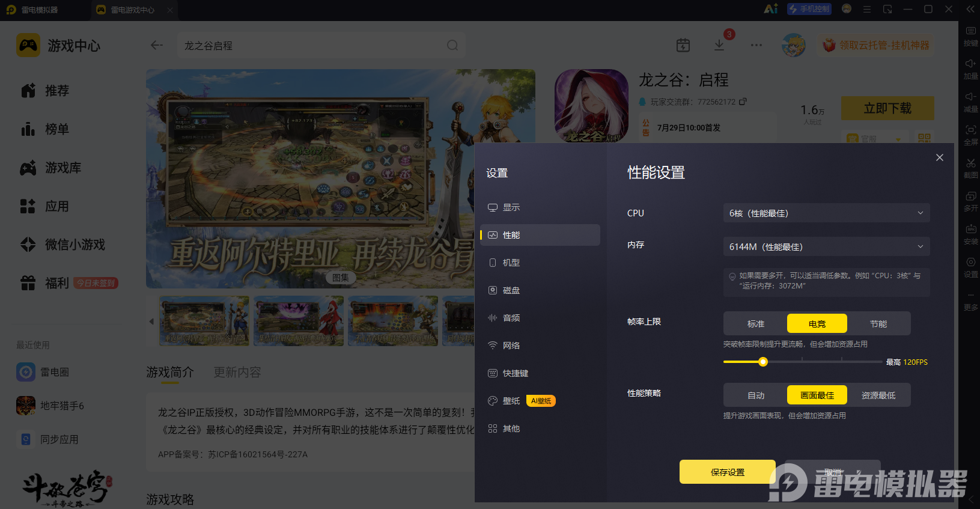Go to 推荐 in Game Center sidebar
Viewport: 980px width, 509px height.
pyautogui.click(x=45, y=91)
